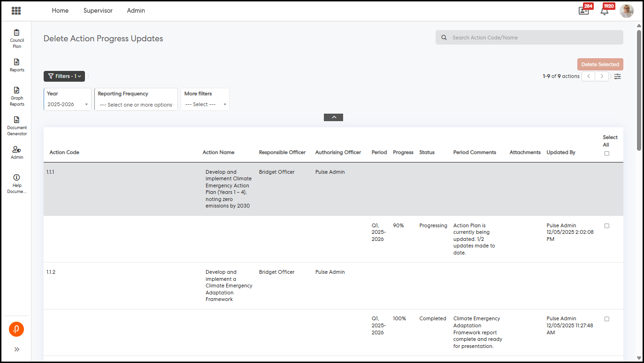Open the Home menu item
Screen dimensions: 644x363
pyautogui.click(x=60, y=10)
